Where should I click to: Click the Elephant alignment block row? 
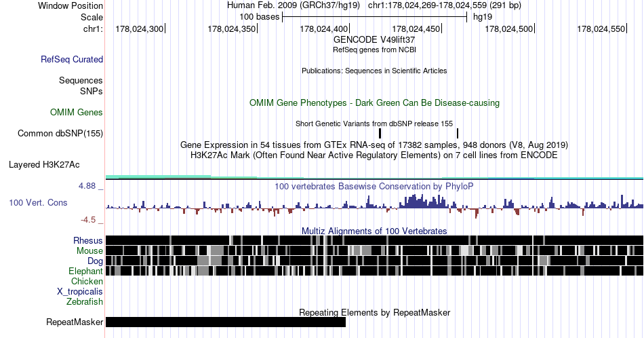[374, 271]
